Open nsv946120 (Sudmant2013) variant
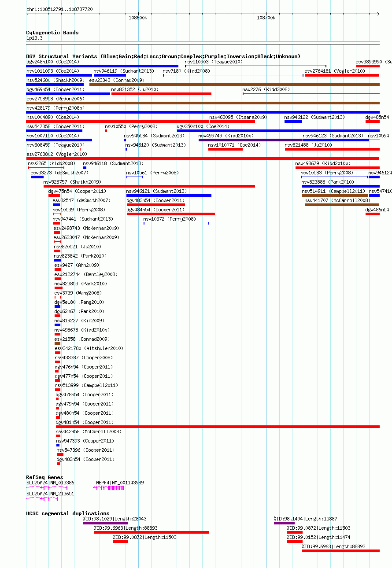The height and width of the screenshot is (568, 392). pyautogui.click(x=155, y=145)
